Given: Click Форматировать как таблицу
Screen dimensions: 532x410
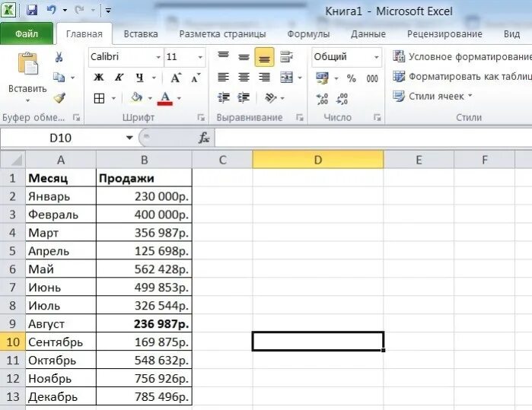Looking at the screenshot, I should tap(463, 77).
